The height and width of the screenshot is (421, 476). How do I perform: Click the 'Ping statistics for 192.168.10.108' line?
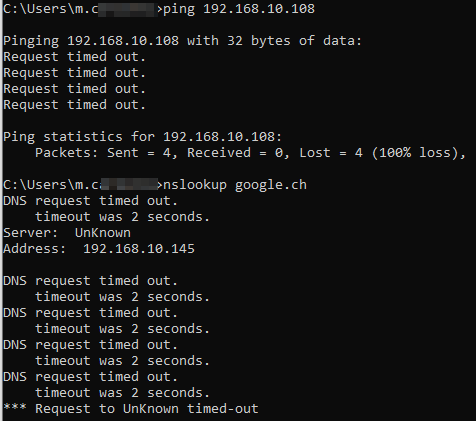tap(142, 137)
